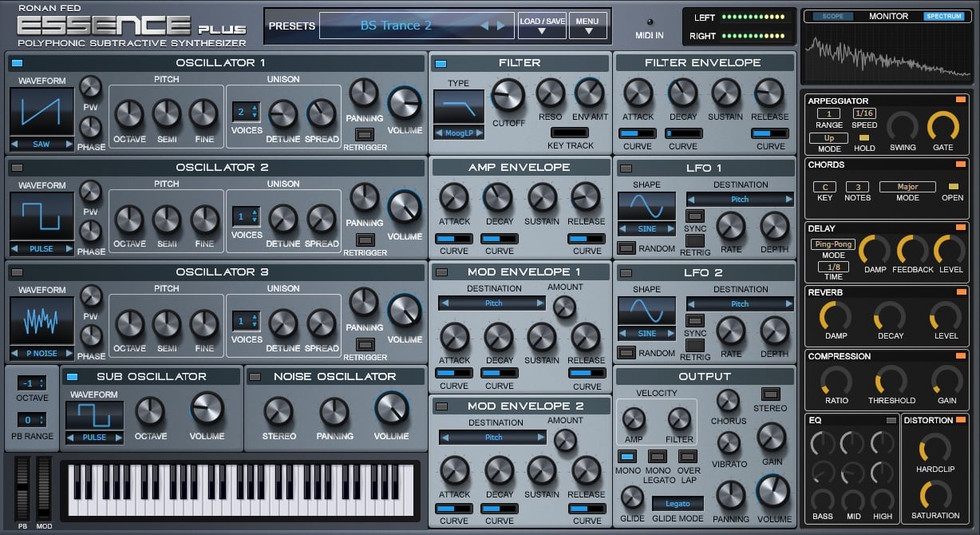Click the Output Glide knob
980x535 pixels.
coord(631,498)
